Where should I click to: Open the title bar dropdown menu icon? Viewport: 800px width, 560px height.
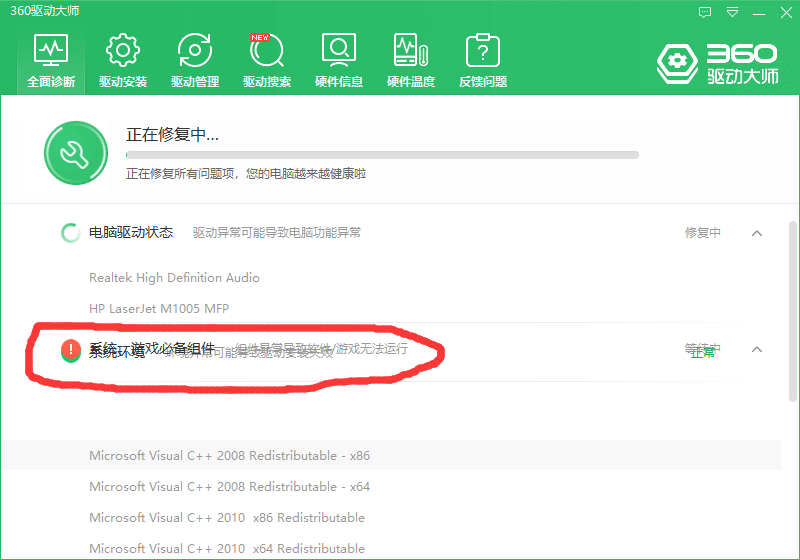[733, 12]
